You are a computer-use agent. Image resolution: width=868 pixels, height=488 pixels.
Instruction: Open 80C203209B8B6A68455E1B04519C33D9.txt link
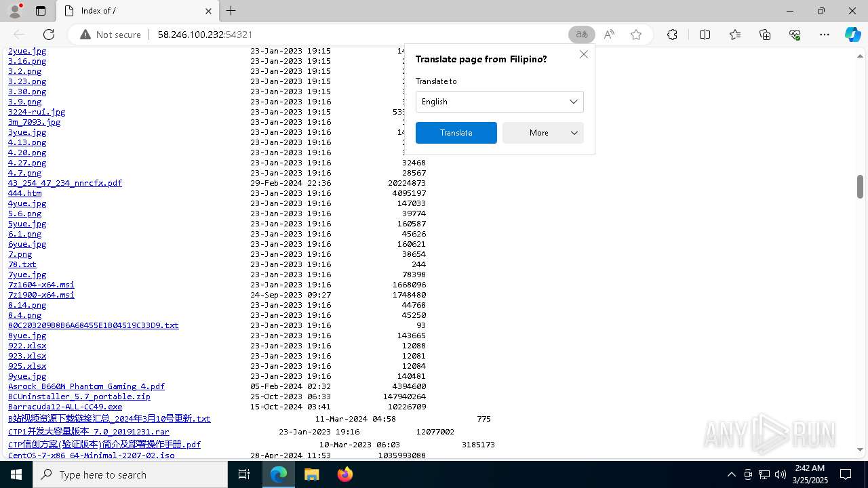[x=94, y=325]
